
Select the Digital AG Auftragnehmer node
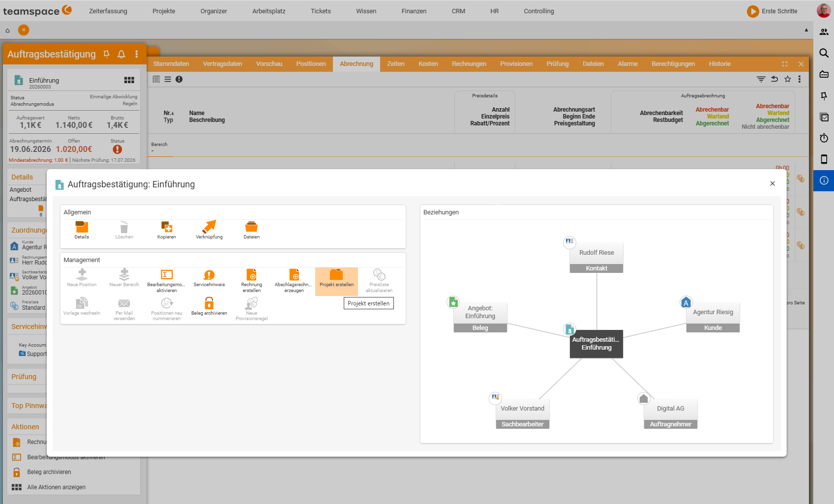670,414
